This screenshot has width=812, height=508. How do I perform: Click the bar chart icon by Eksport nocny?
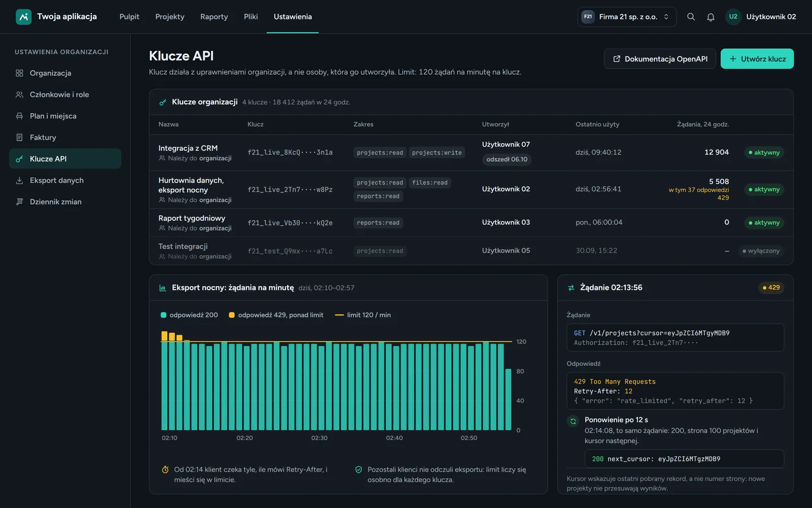pos(163,288)
